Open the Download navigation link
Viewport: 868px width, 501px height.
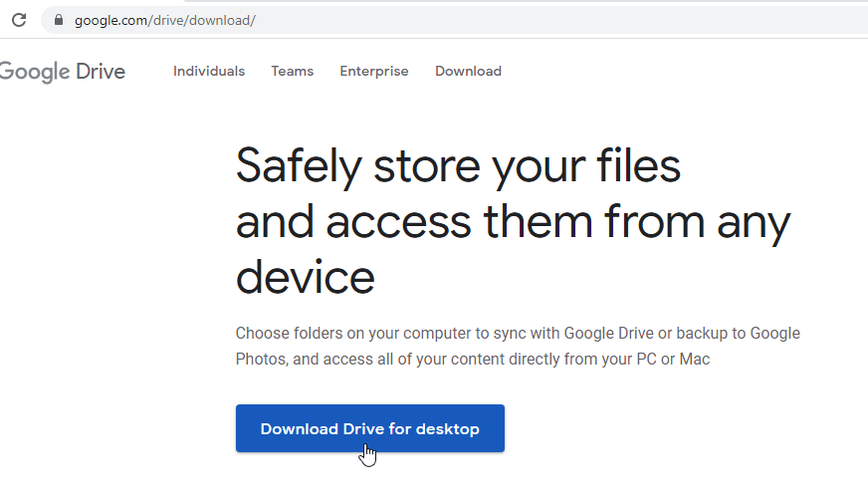[x=468, y=72]
